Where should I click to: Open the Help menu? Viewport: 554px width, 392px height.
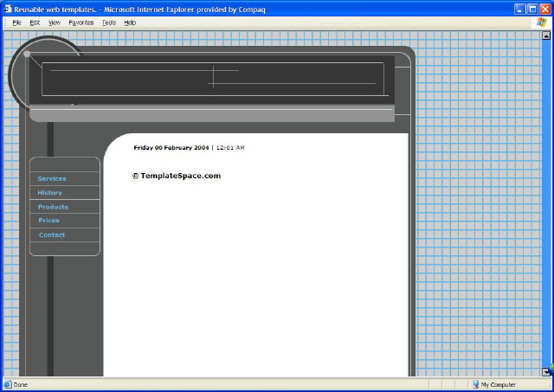(x=130, y=22)
